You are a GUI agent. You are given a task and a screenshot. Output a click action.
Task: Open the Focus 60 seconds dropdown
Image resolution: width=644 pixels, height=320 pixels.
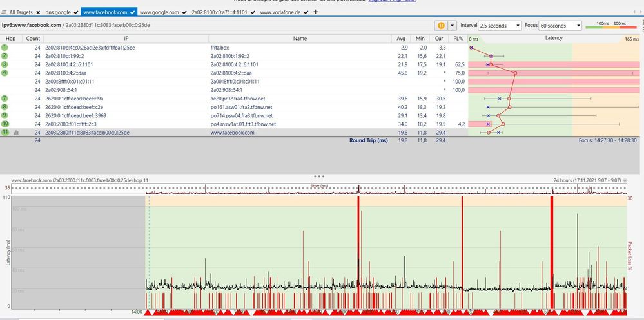[560, 26]
